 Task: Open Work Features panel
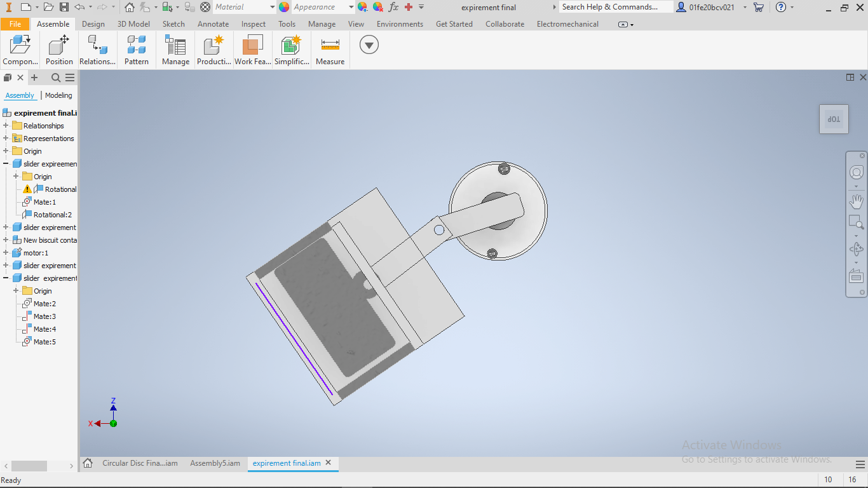pyautogui.click(x=253, y=50)
